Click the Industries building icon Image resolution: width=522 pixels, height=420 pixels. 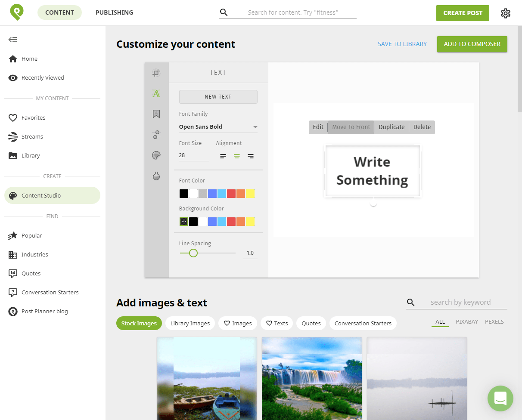point(13,255)
